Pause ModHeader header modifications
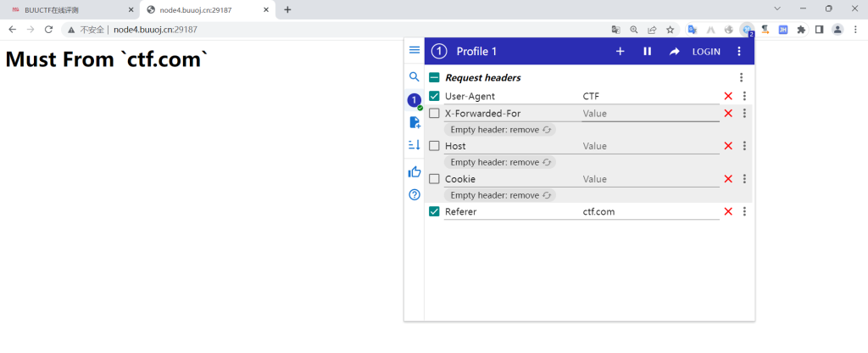The image size is (868, 353). click(x=648, y=51)
